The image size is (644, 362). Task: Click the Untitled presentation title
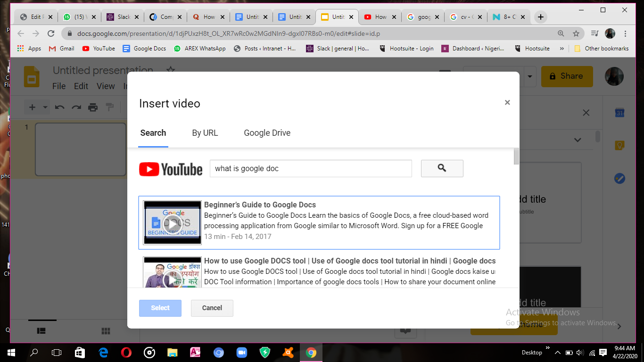[x=103, y=71]
